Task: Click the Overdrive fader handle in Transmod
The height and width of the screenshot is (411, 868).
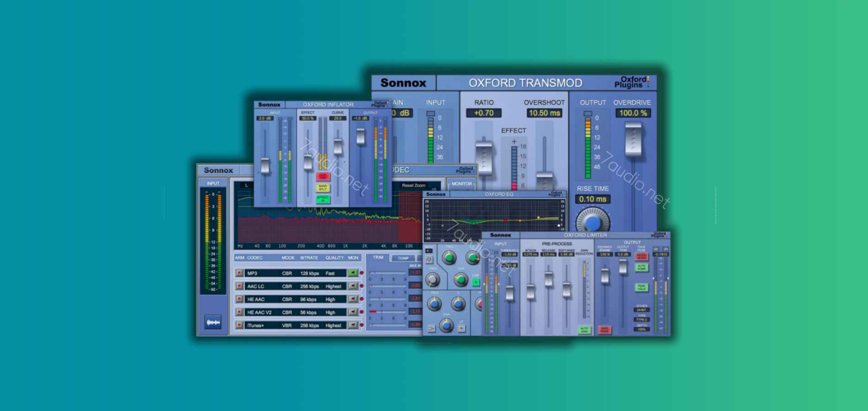Action: coord(633,139)
